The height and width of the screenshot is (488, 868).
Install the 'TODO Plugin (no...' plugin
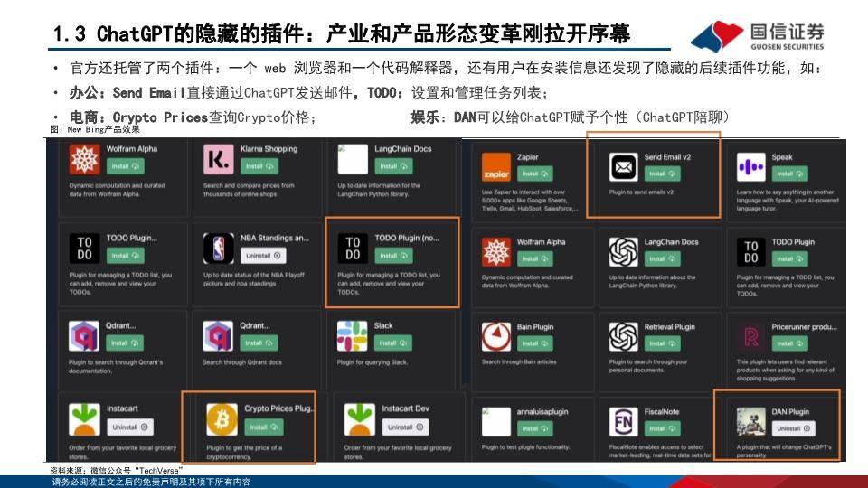click(393, 256)
